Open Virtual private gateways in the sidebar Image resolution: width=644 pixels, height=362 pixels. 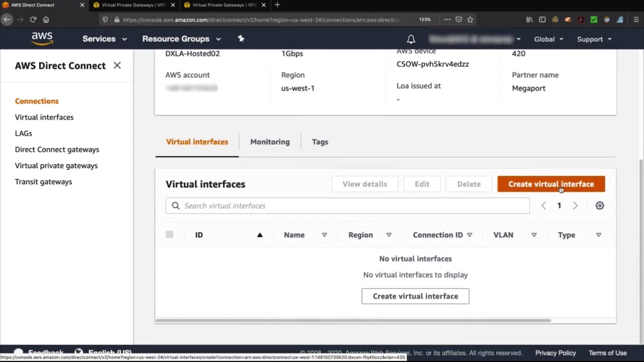tap(56, 165)
